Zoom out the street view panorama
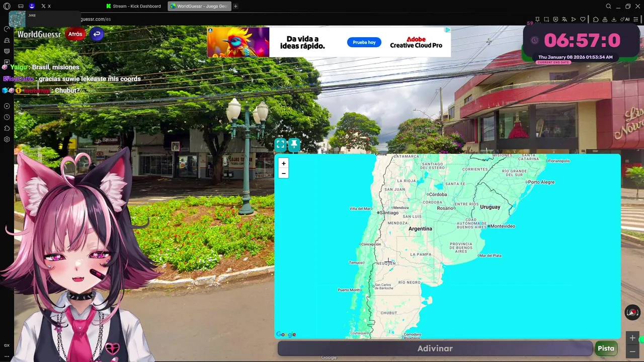The width and height of the screenshot is (644, 362). 632,350
